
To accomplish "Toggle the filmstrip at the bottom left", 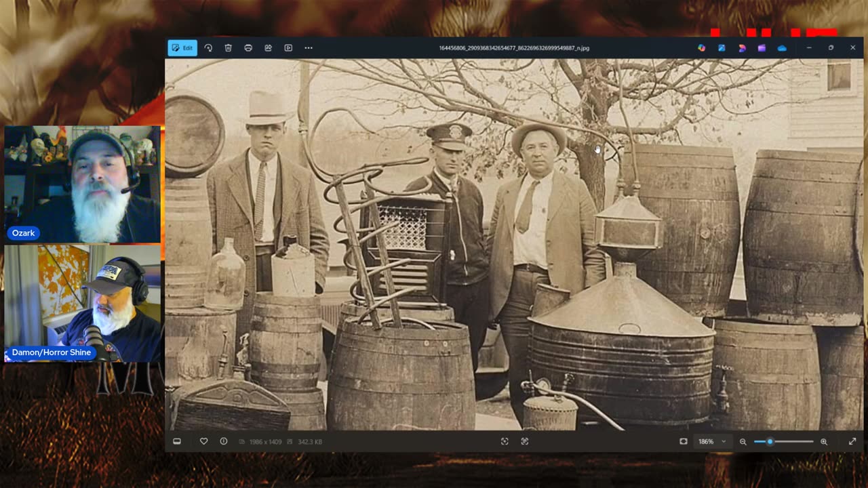I will [x=177, y=441].
